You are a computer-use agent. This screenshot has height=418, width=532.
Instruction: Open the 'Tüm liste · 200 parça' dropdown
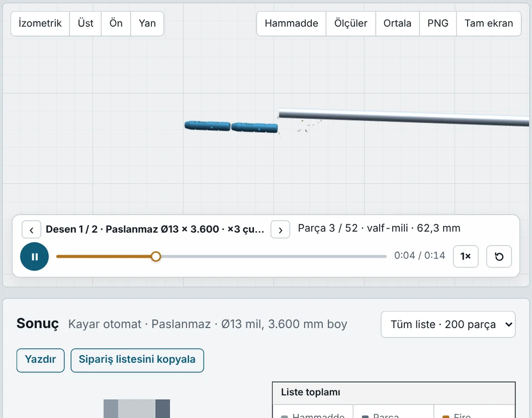pos(448,324)
